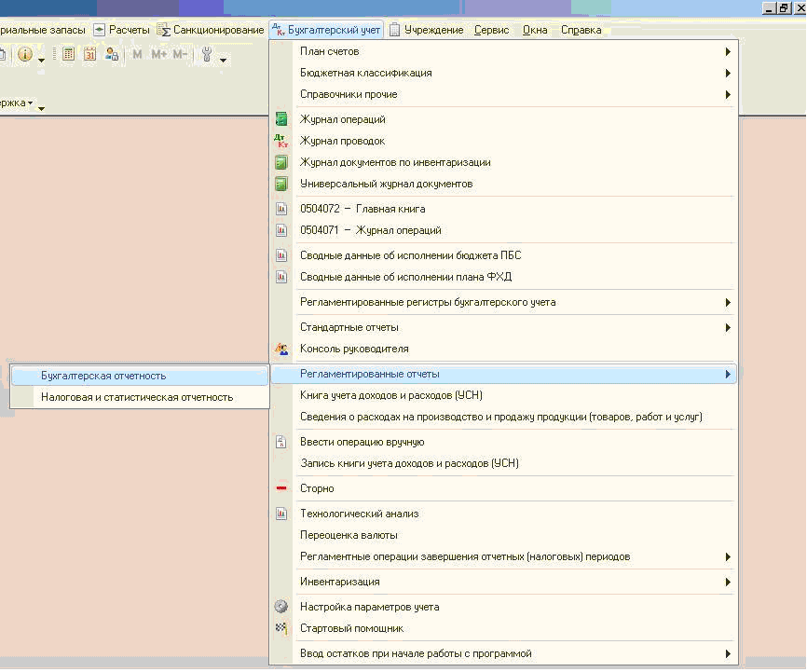
Task: Click gear icon beside Настройка параметров учета
Action: pyautogui.click(x=281, y=607)
